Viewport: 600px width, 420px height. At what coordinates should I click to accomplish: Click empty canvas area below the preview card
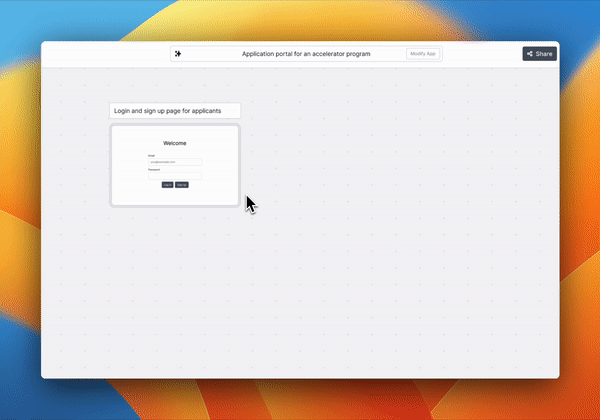pyautogui.click(x=175, y=290)
